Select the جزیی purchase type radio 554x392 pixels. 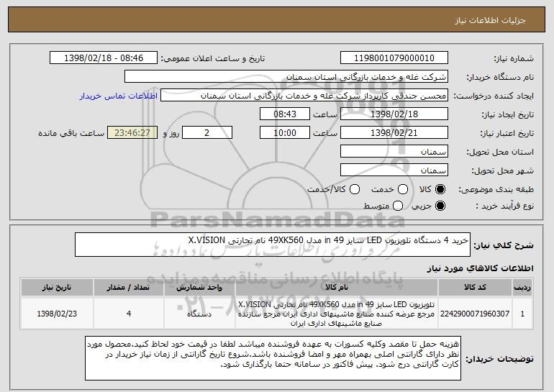[440, 206]
